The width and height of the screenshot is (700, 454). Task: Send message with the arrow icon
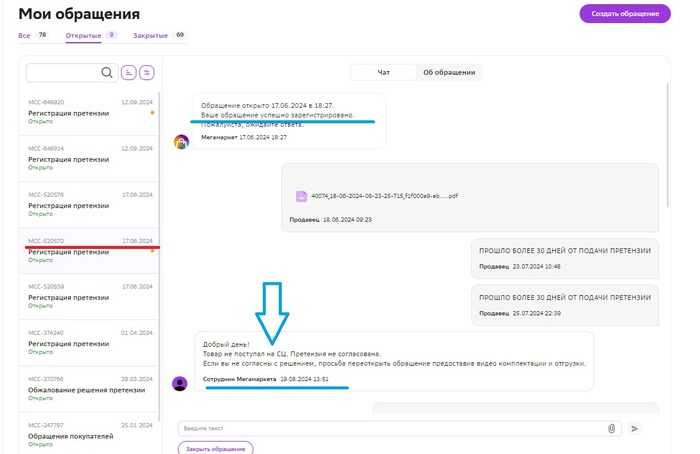point(634,429)
